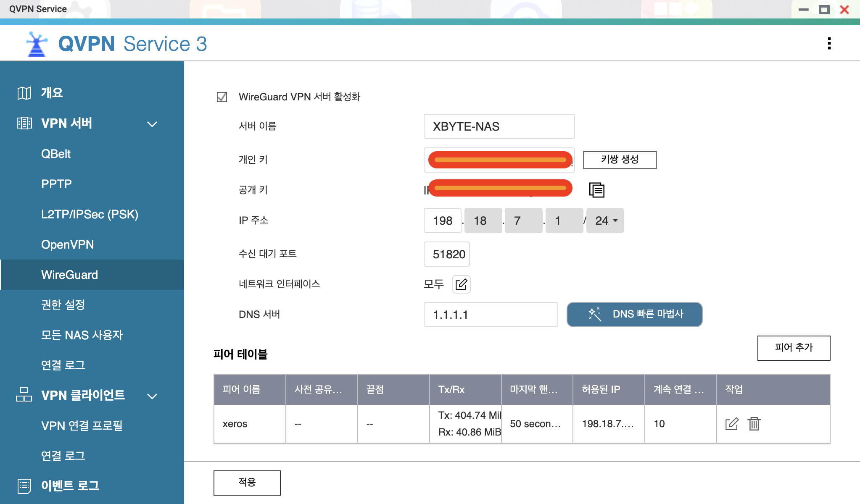This screenshot has height=504, width=860.
Task: Click the 끝점 column header
Action: click(393, 390)
